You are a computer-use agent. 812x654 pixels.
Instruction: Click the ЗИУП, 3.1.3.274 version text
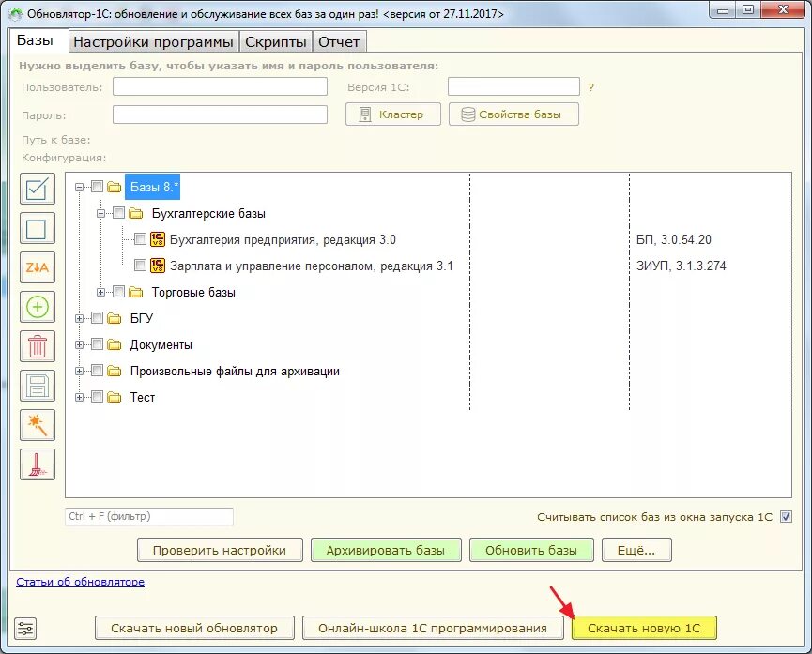(681, 266)
